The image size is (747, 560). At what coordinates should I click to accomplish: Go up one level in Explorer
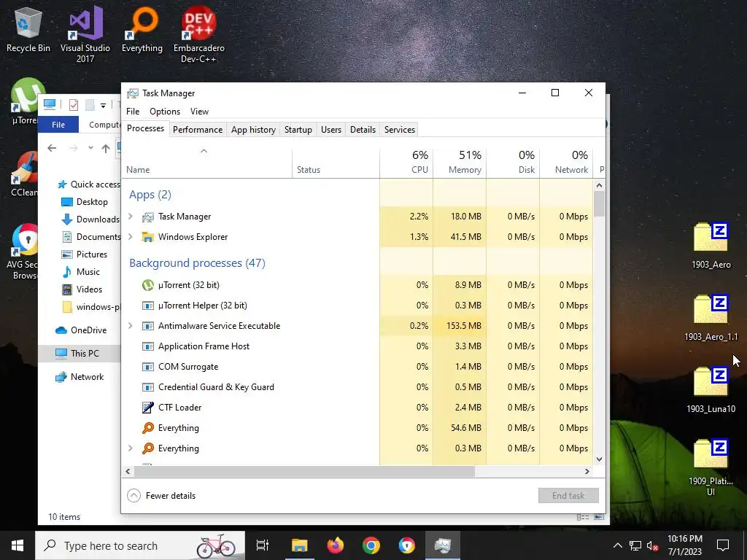pos(106,148)
